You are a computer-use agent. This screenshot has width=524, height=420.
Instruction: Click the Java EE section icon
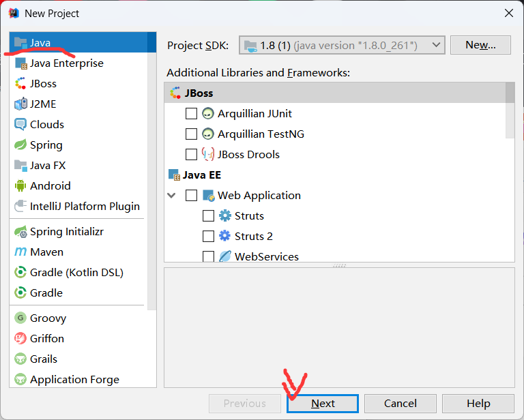174,175
